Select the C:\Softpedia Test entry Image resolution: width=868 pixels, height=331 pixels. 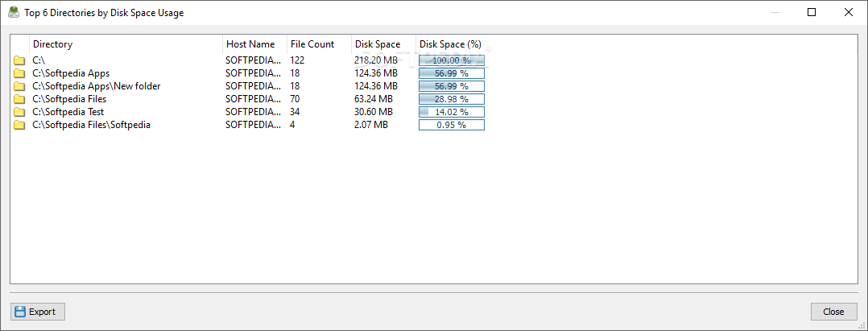coord(68,112)
